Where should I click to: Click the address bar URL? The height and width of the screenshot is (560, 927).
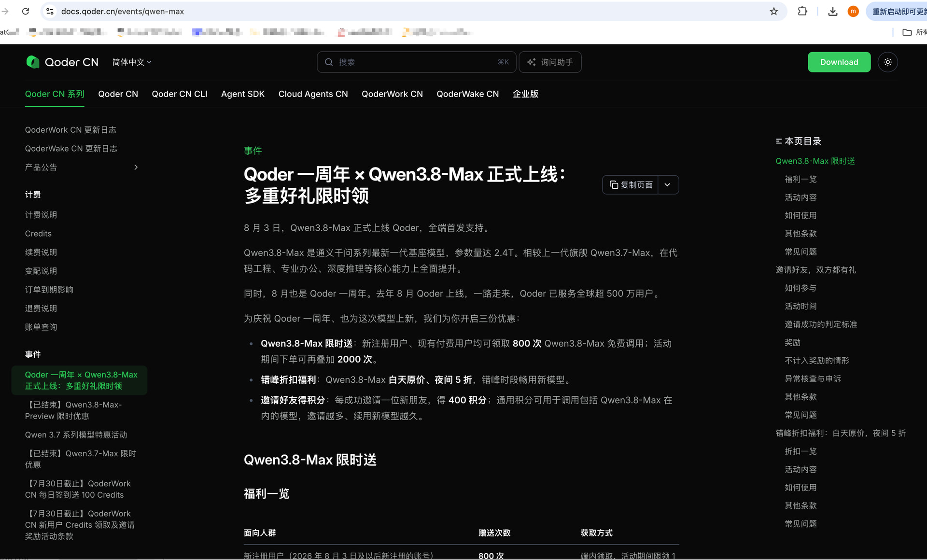[123, 11]
